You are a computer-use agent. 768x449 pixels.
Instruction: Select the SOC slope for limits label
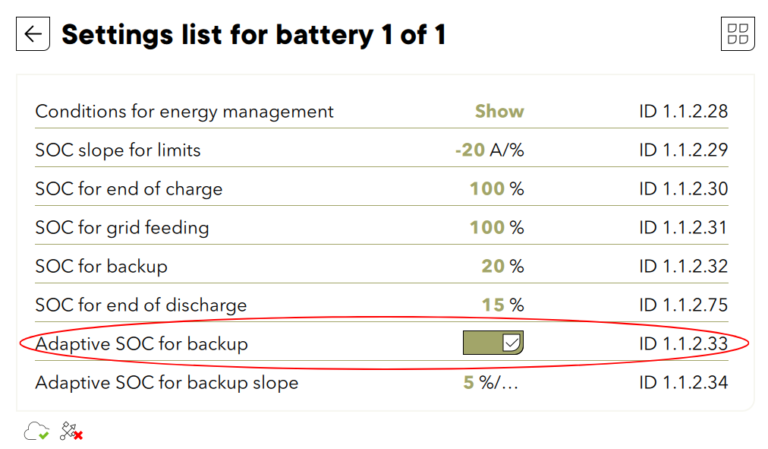118,150
